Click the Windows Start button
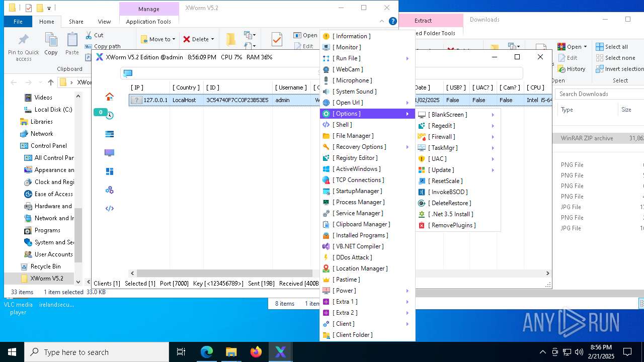This screenshot has height=362, width=644. click(x=12, y=352)
